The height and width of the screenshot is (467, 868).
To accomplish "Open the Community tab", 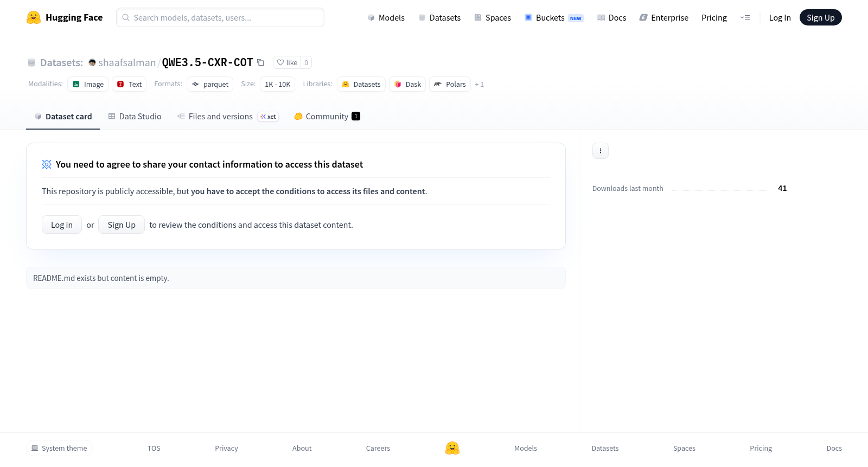I will point(327,117).
